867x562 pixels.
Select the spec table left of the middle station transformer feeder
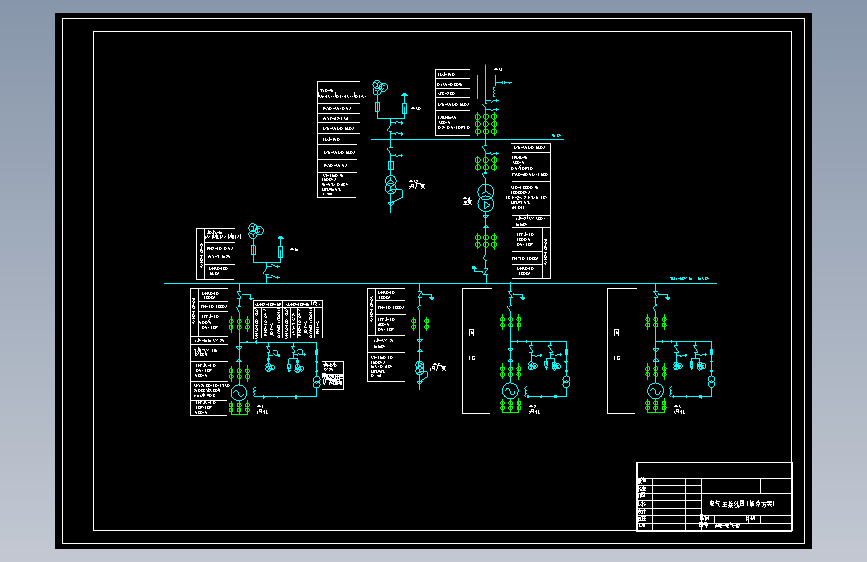click(x=386, y=335)
